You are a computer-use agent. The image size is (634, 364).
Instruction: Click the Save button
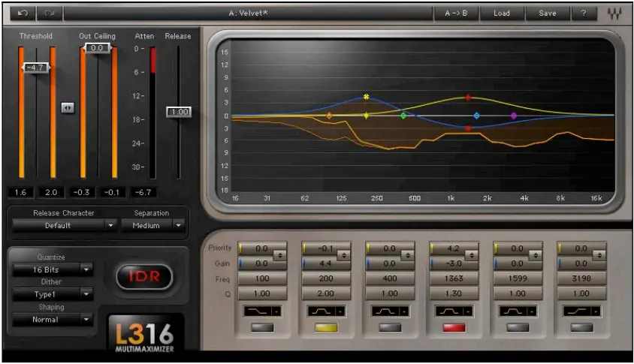click(548, 14)
